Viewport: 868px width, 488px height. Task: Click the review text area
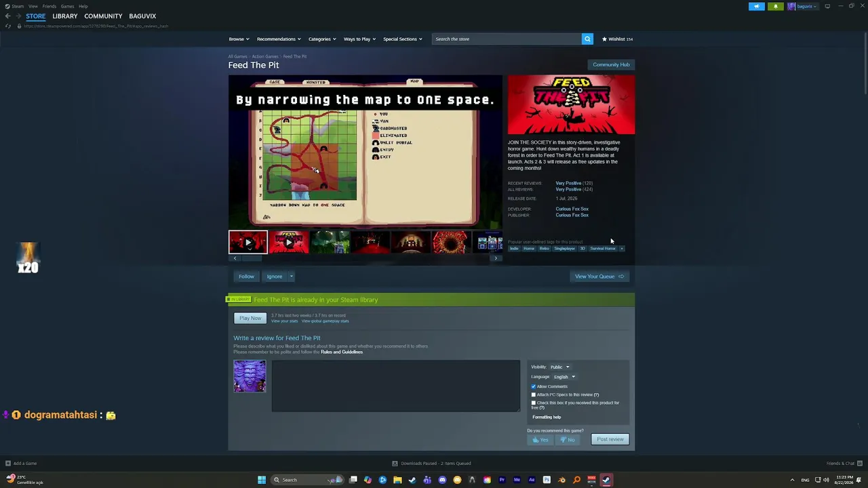(x=396, y=386)
